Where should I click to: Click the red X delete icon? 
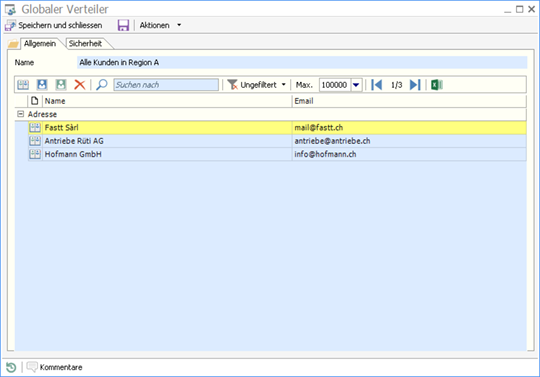[80, 85]
